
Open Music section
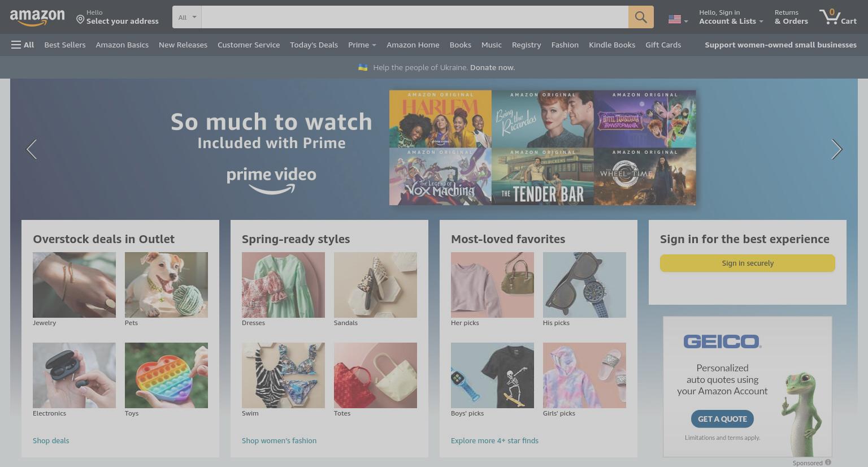(491, 45)
